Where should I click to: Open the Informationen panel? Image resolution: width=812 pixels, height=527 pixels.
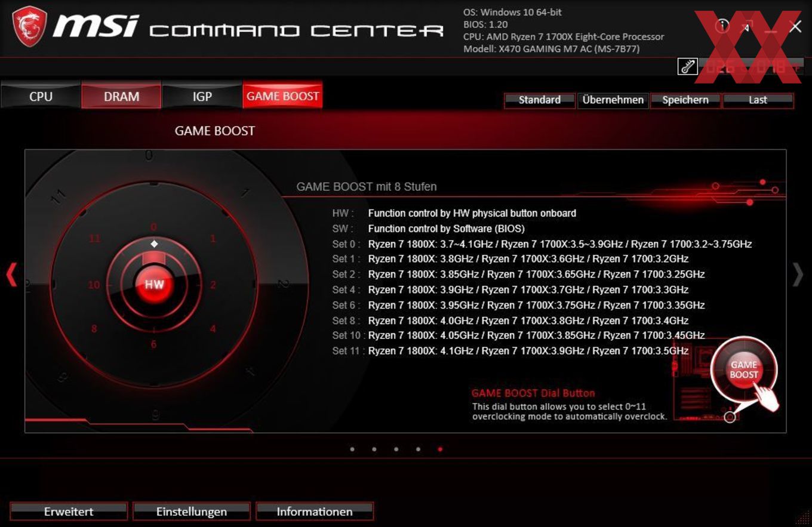coord(315,511)
